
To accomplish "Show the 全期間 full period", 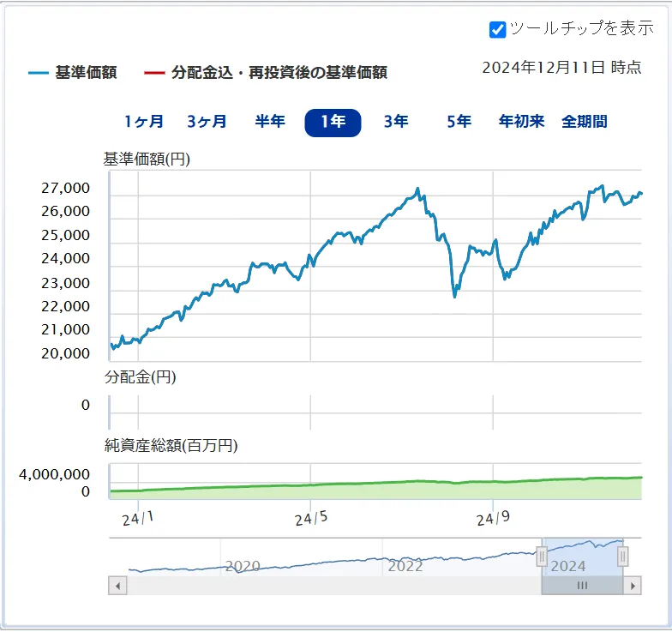I will click(585, 122).
